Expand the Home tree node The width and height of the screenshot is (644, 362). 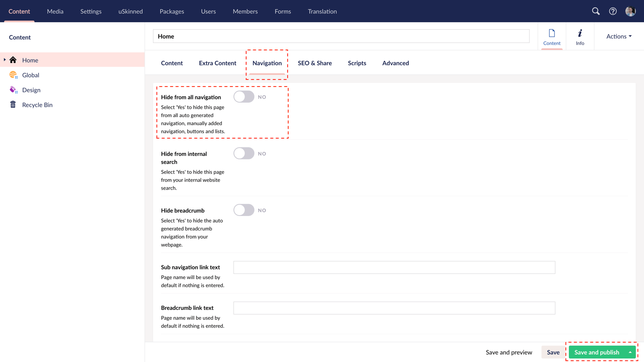coord(4,60)
